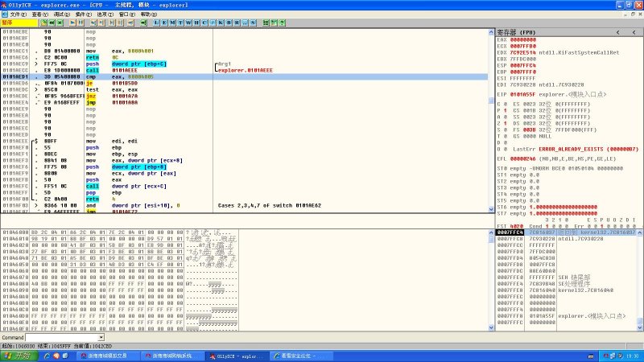Click the green Help question-mark icon
Viewport: 644px width, 362px height.
283,23
